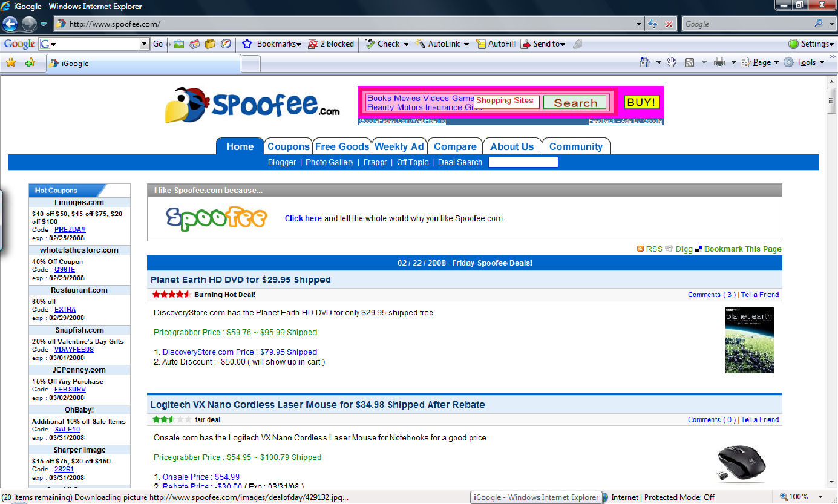The height and width of the screenshot is (504, 838).
Task: Click the compass icon in Google Toolbar
Action: 226,44
